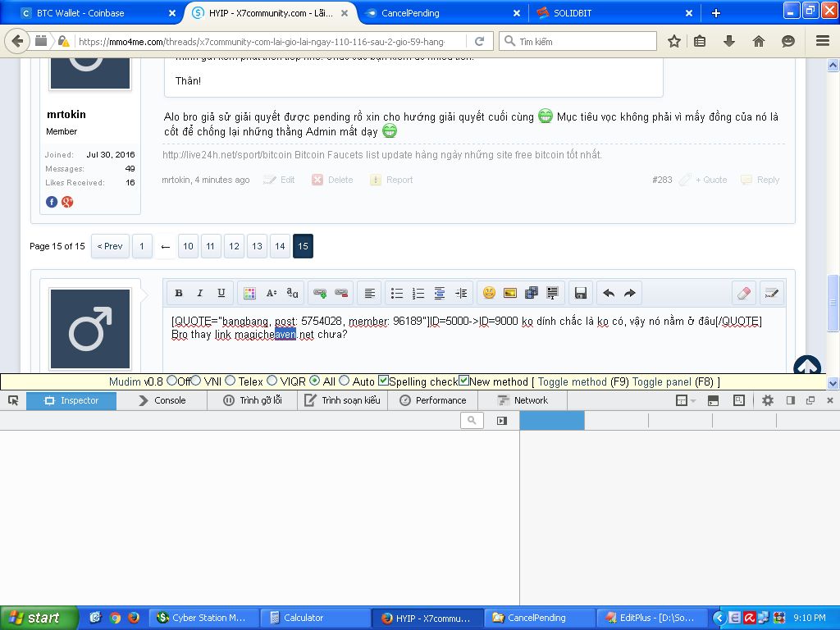Switch editor to BB code mode

click(771, 293)
